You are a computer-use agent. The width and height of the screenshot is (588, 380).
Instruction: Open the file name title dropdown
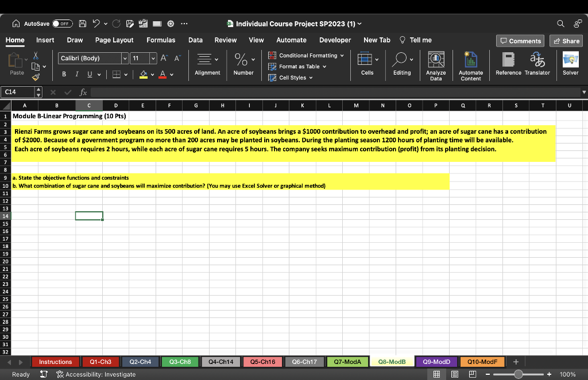pyautogui.click(x=359, y=24)
